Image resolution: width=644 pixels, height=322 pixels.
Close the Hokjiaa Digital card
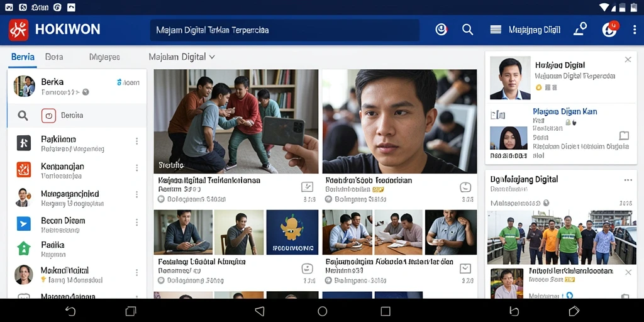(628, 60)
